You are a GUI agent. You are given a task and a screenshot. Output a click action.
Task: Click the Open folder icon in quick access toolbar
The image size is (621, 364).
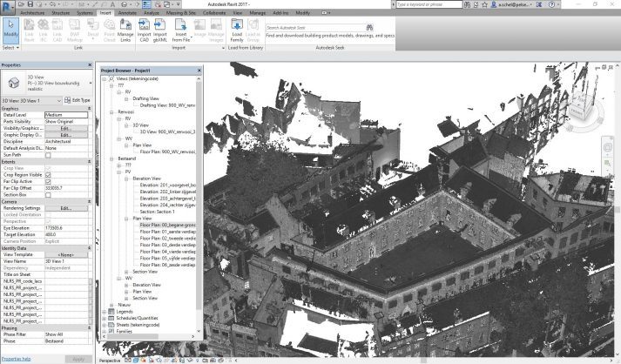22,4
